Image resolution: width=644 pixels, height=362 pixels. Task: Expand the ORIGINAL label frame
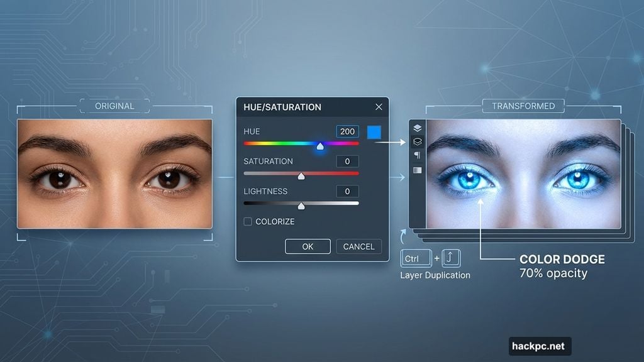click(114, 106)
